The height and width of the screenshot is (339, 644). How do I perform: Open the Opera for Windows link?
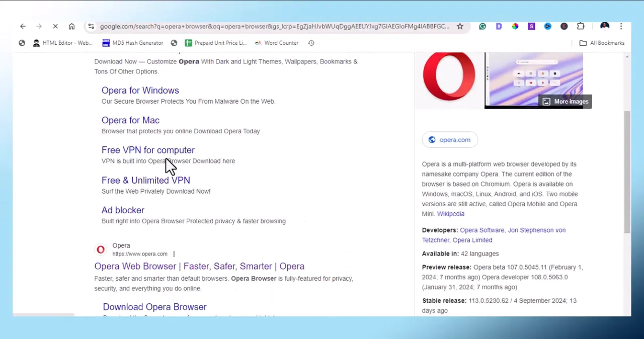point(140,91)
